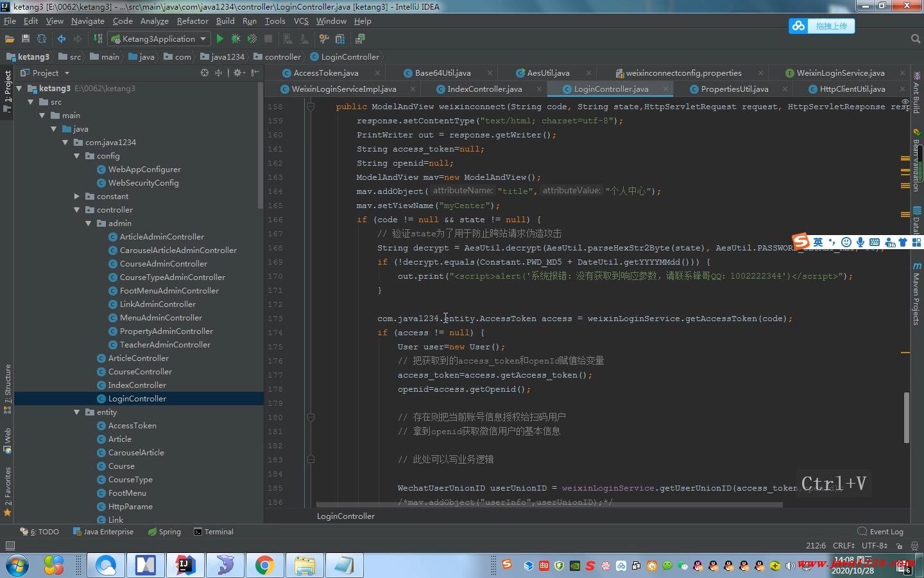Viewport: 924px width, 578px height.
Task: Click the Hector inspector icon in status bar
Action: (914, 546)
